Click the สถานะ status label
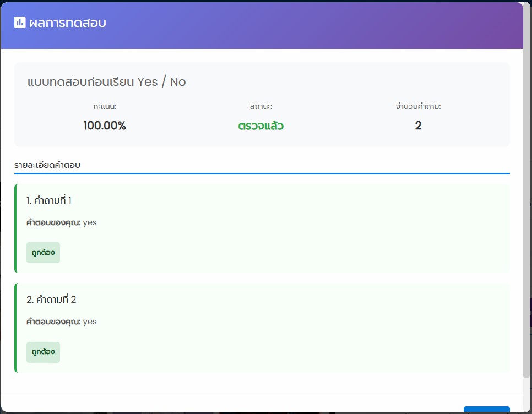This screenshot has height=414, width=532. click(261, 106)
